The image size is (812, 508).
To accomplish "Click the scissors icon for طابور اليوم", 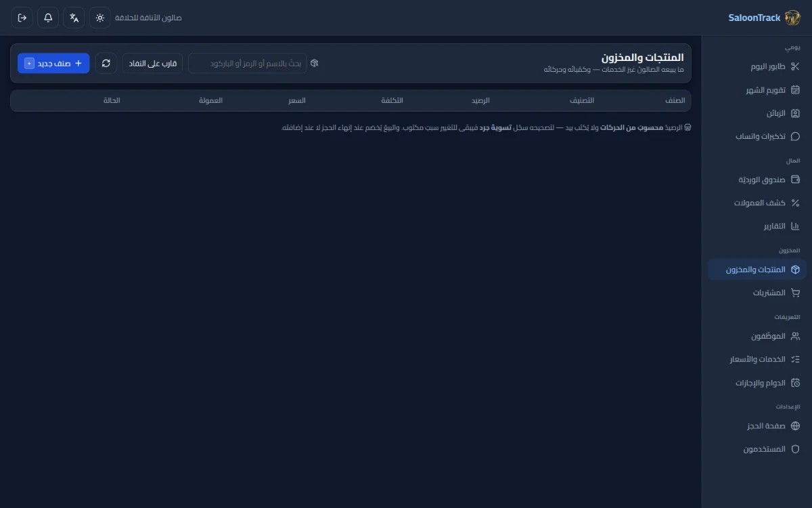I will [795, 66].
